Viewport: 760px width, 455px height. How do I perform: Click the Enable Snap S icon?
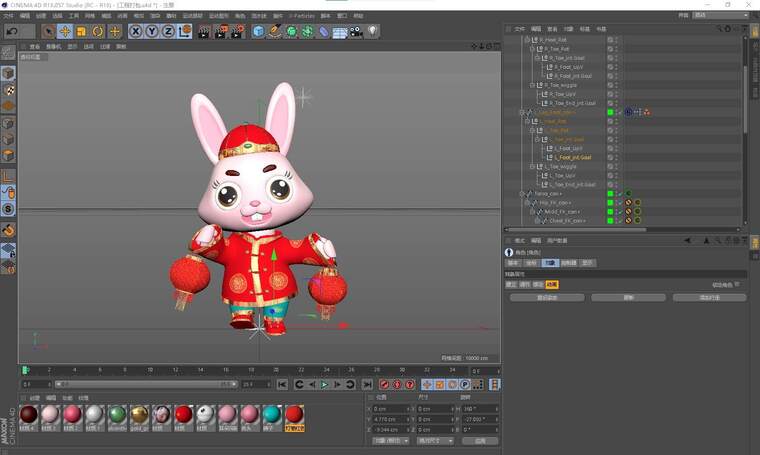[x=8, y=209]
